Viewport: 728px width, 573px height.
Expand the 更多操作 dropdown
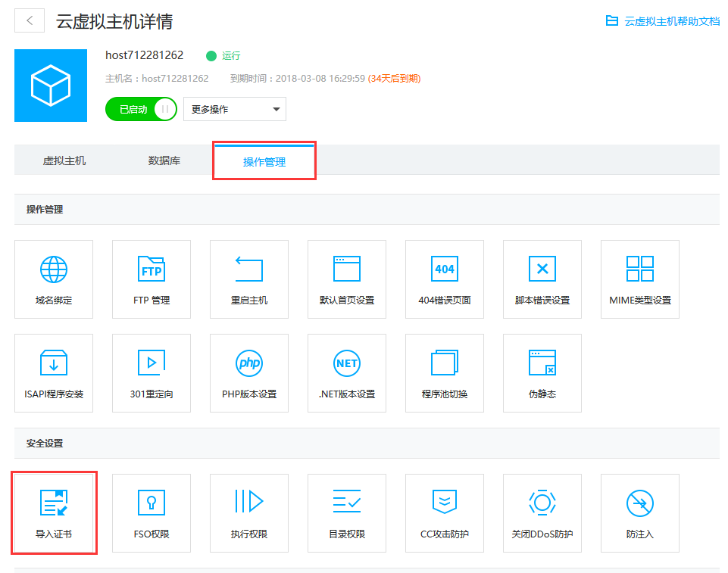click(235, 109)
